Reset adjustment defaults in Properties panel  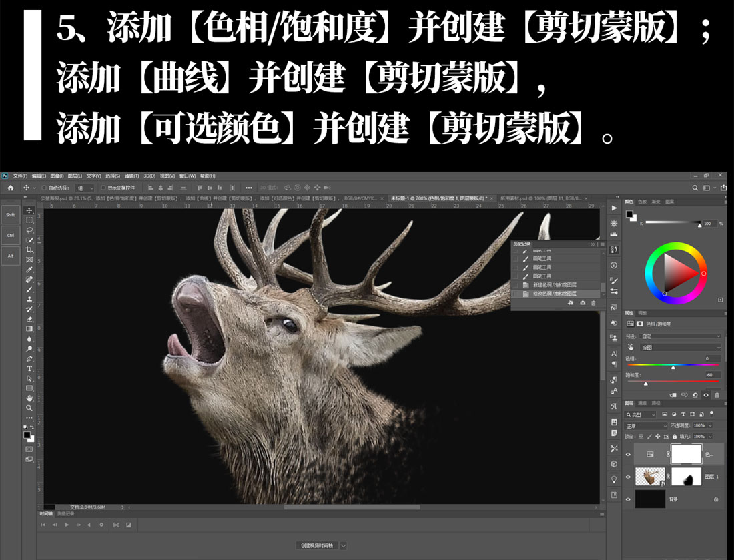coord(695,395)
